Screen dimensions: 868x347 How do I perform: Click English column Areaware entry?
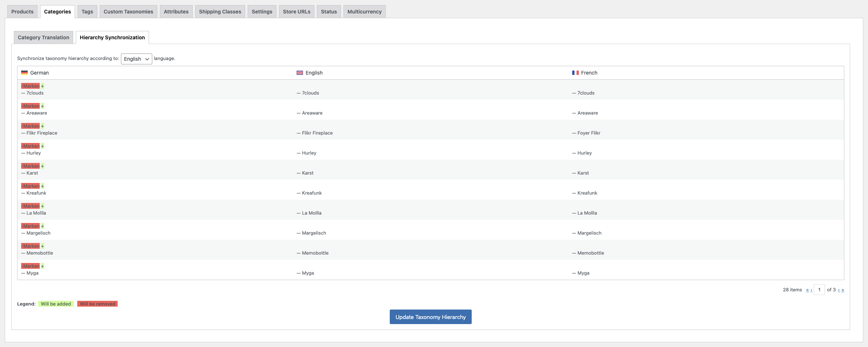pyautogui.click(x=310, y=113)
